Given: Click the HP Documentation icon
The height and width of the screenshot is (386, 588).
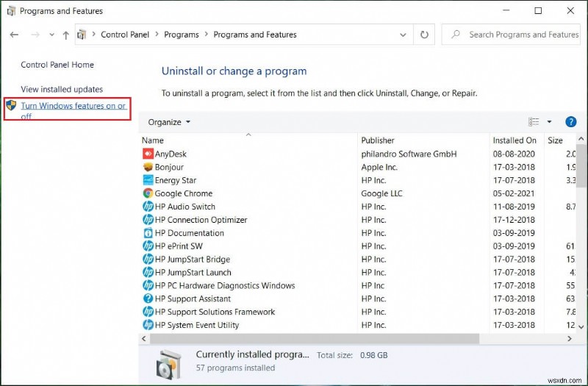Looking at the screenshot, I should 148,233.
